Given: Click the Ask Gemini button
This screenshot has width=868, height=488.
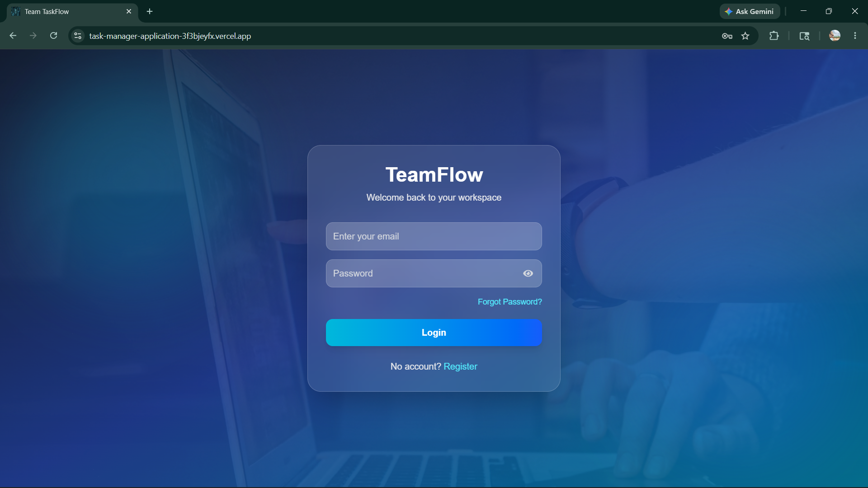Looking at the screenshot, I should click(750, 11).
